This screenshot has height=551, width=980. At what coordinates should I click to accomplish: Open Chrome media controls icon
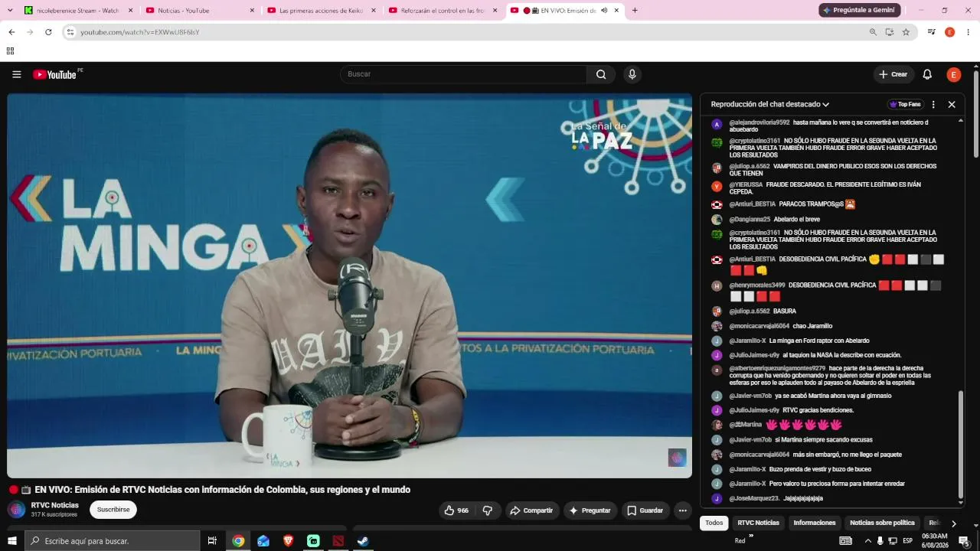tap(932, 32)
